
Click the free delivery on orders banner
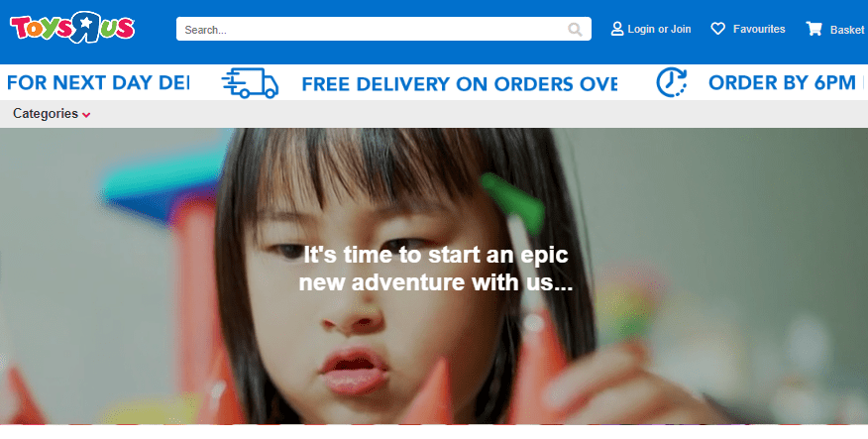460,84
